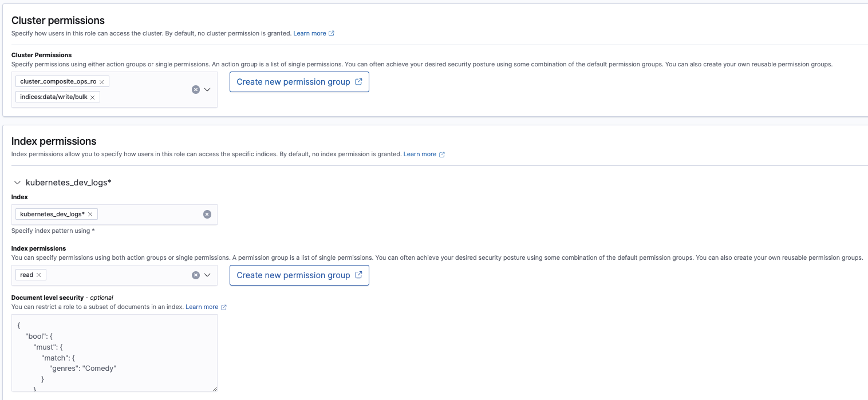The height and width of the screenshot is (400, 868).
Task: Open Learn more about index permissions
Action: coord(420,154)
